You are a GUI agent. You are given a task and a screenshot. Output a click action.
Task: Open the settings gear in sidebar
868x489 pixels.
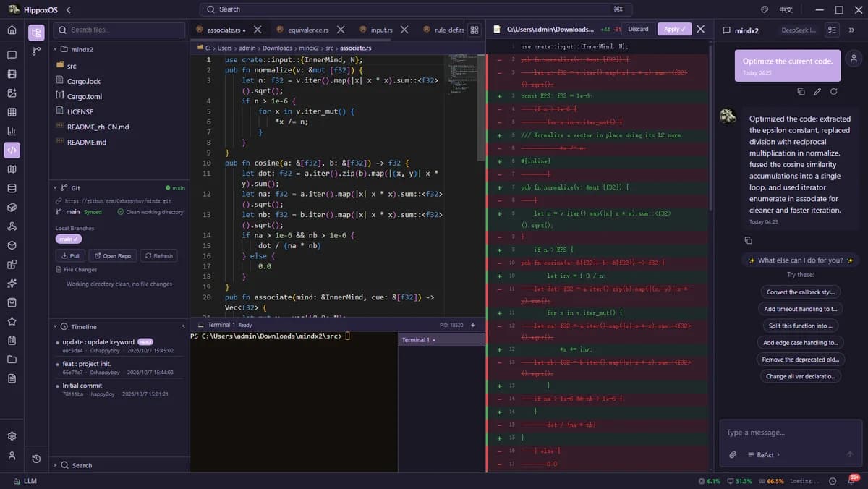coord(12,436)
